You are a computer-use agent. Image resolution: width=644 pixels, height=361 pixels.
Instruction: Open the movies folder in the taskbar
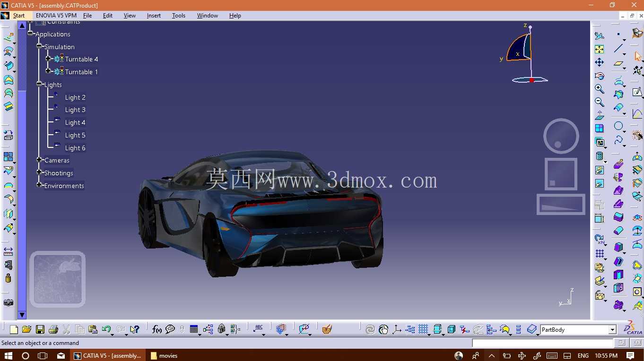pos(164,355)
